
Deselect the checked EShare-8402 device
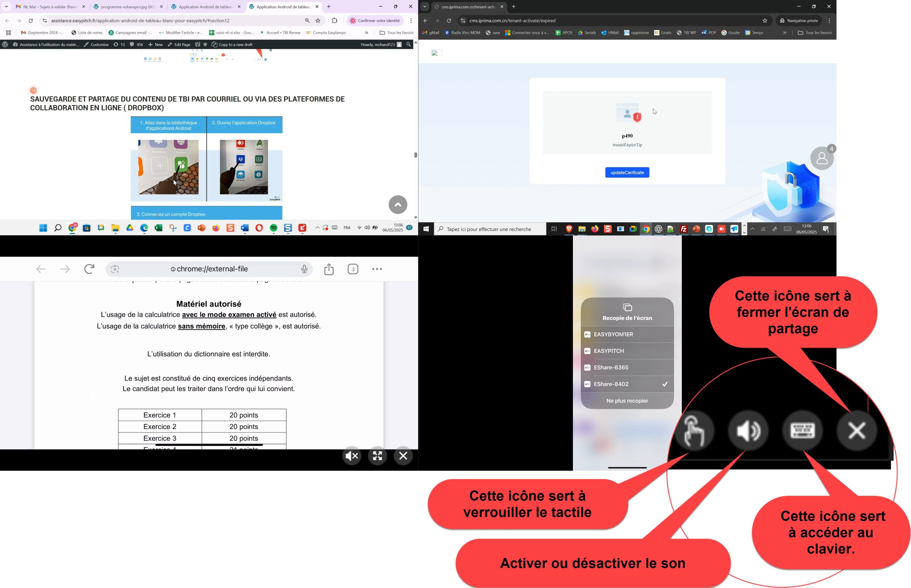627,384
